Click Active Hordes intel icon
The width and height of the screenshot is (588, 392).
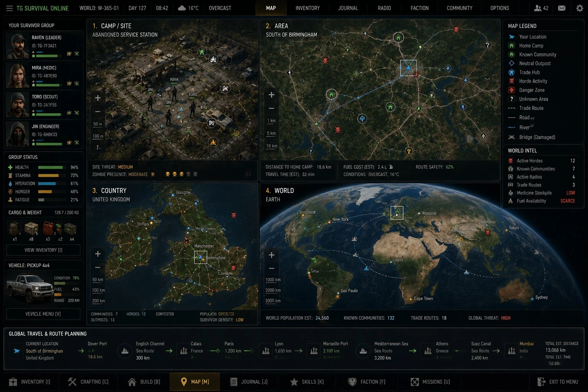[510, 161]
